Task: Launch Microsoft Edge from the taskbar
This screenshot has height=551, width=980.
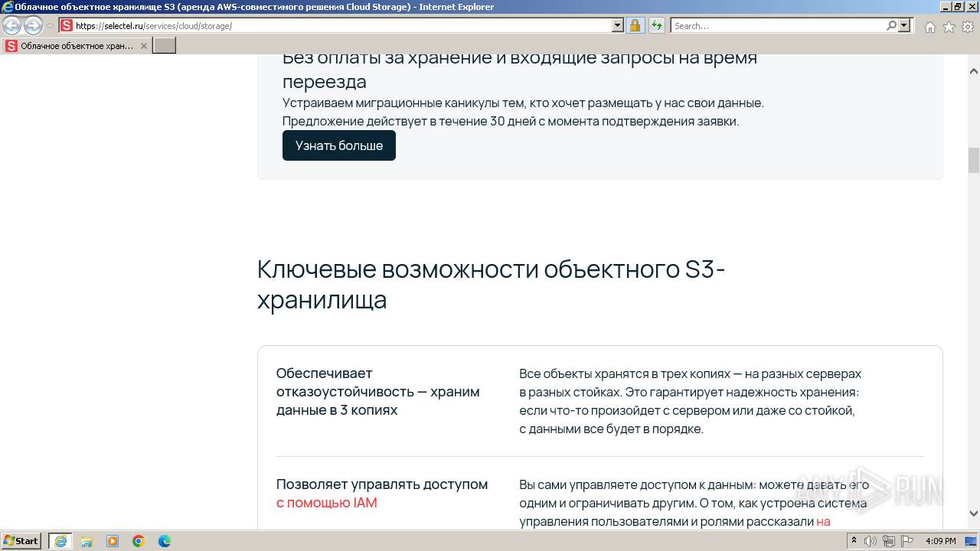Action: click(x=165, y=541)
